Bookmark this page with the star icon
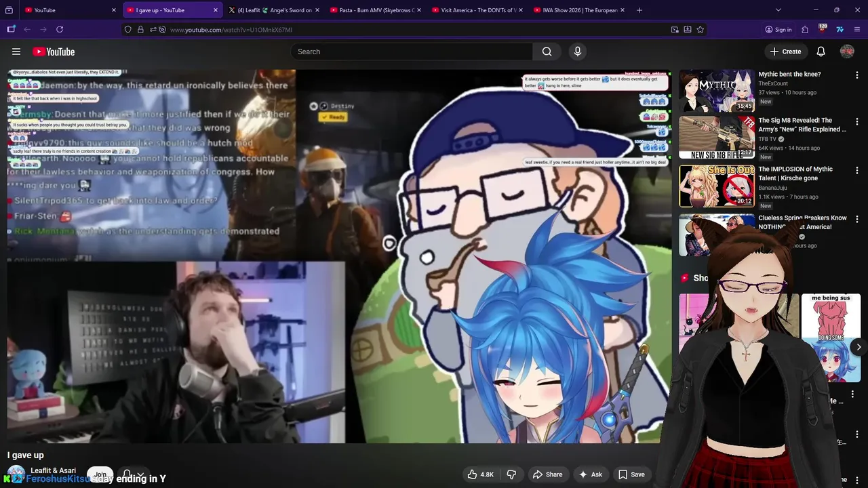868x488 pixels. (700, 29)
